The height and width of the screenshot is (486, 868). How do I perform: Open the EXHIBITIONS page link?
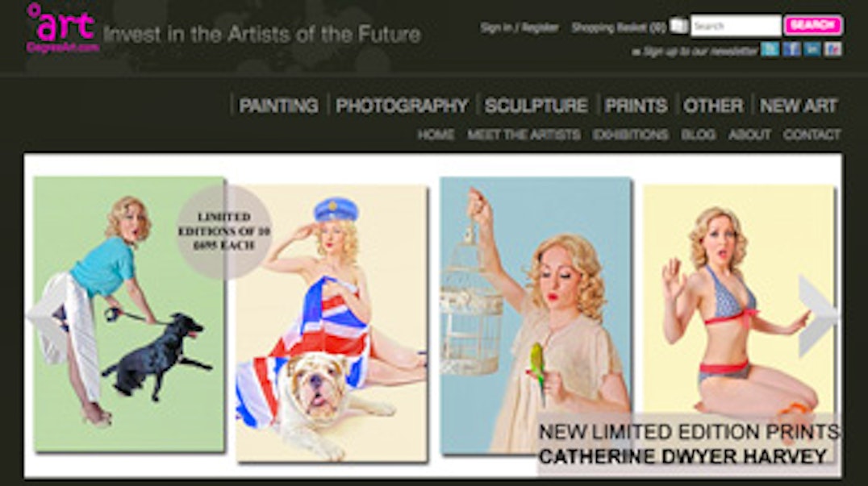tap(631, 135)
